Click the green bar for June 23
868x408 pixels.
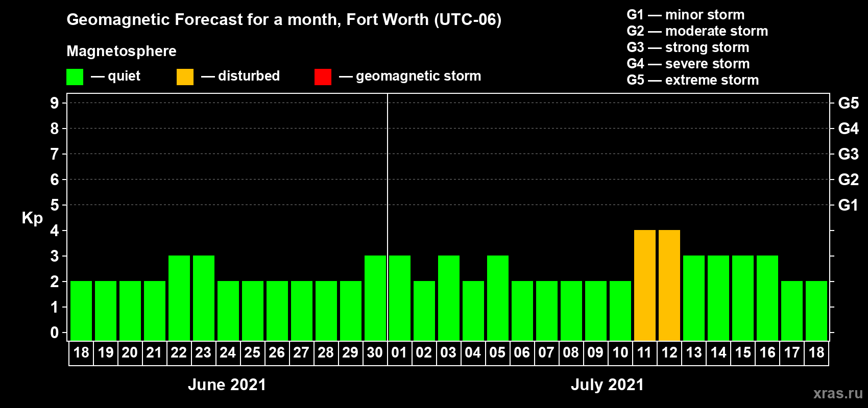tap(204, 298)
